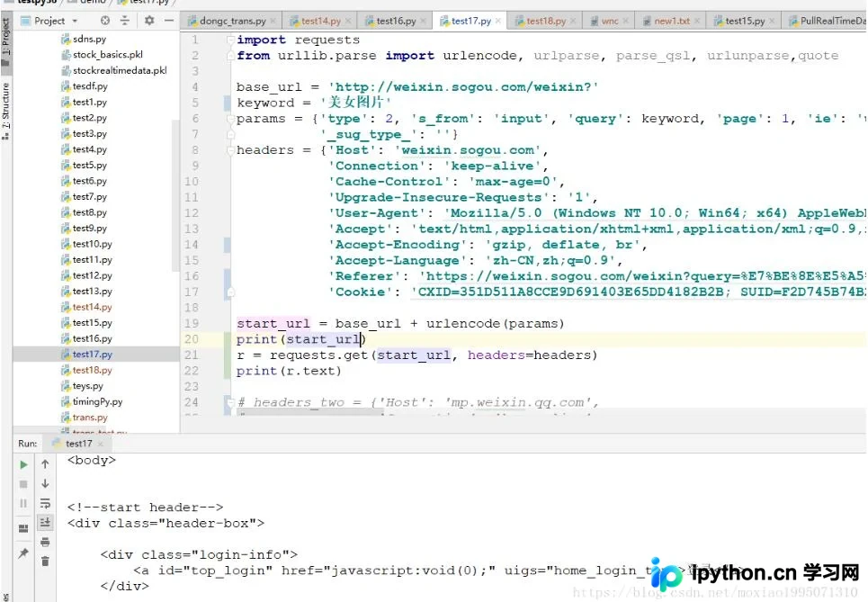This screenshot has width=868, height=602.
Task: Open Project panel settings gear
Action: (149, 21)
